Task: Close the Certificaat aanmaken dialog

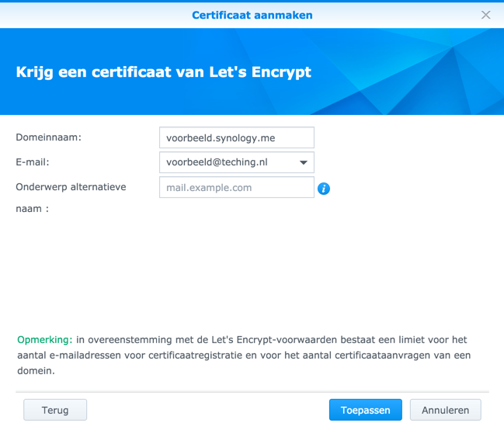Action: pos(486,15)
